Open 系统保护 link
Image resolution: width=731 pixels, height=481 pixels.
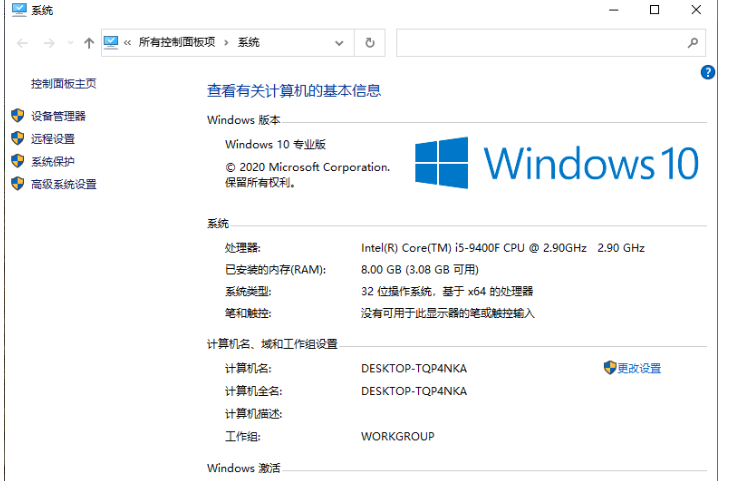pos(53,162)
